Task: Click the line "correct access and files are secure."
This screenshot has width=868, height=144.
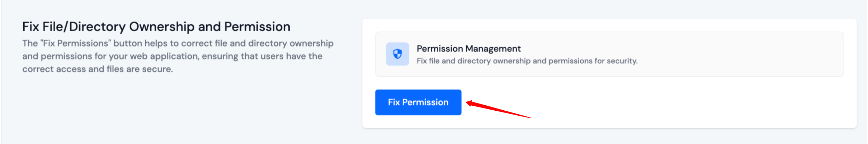Action: [x=98, y=69]
